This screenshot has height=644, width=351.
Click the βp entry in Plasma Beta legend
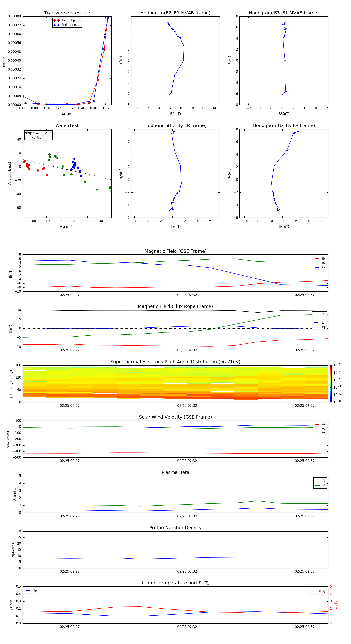coord(320,480)
